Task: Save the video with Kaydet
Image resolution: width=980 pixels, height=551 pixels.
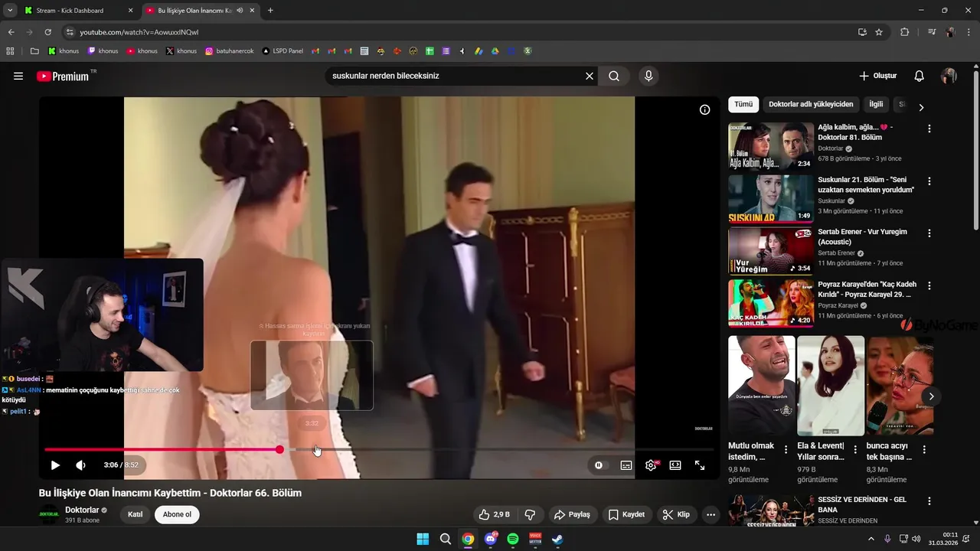Action: pos(626,514)
